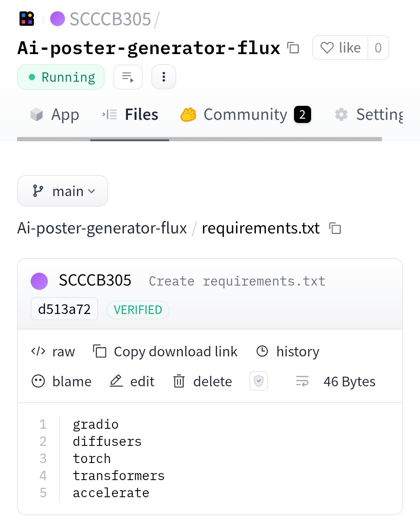The width and height of the screenshot is (420, 526).
Task: Click the horizontal scrollbar under the tabs
Action: point(199,139)
